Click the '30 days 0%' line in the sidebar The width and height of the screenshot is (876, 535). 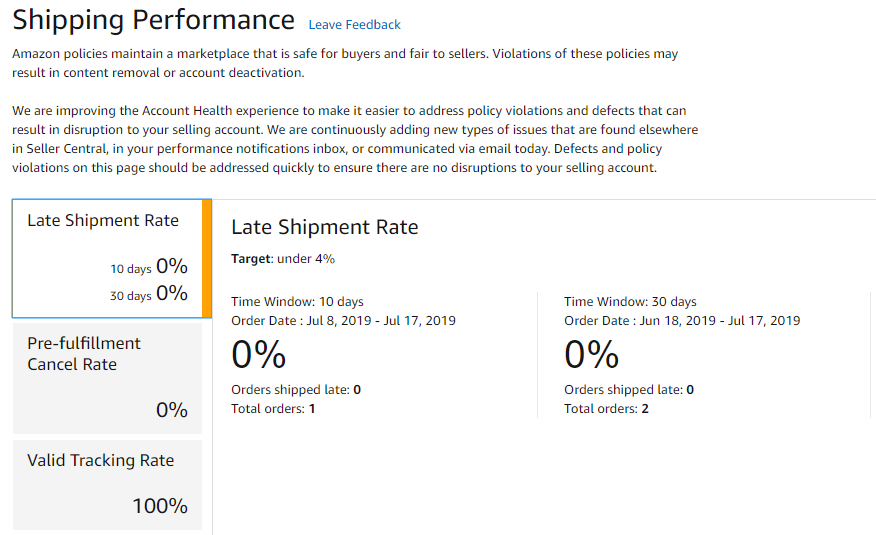pos(149,294)
